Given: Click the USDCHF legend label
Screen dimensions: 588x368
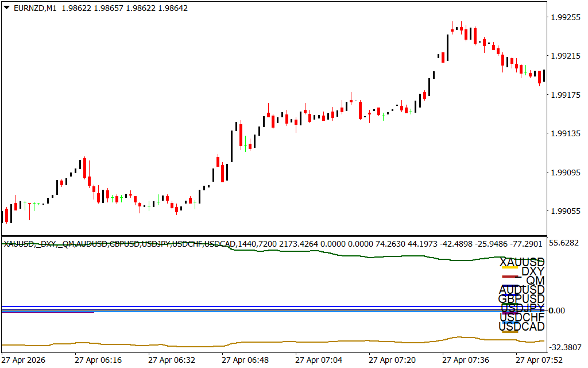Looking at the screenshot, I should [522, 317].
